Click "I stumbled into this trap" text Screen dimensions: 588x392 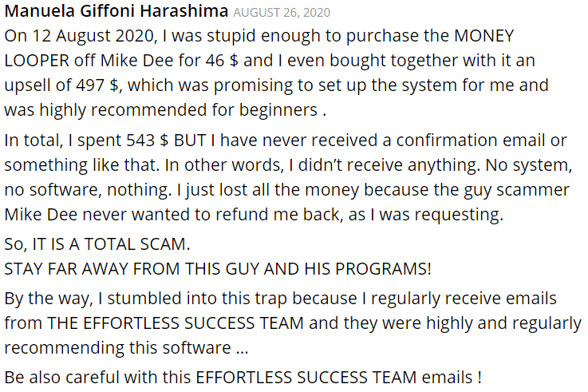pos(192,299)
